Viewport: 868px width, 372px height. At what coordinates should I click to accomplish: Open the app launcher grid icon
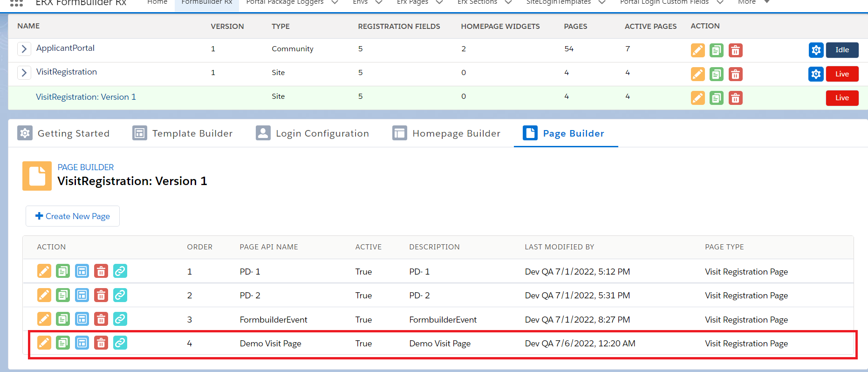point(16,3)
